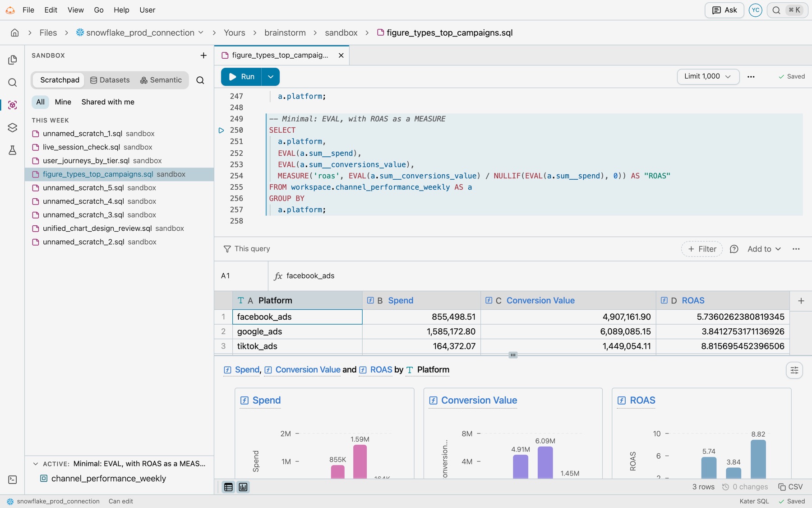Switch to the Datasets tab

coord(110,80)
